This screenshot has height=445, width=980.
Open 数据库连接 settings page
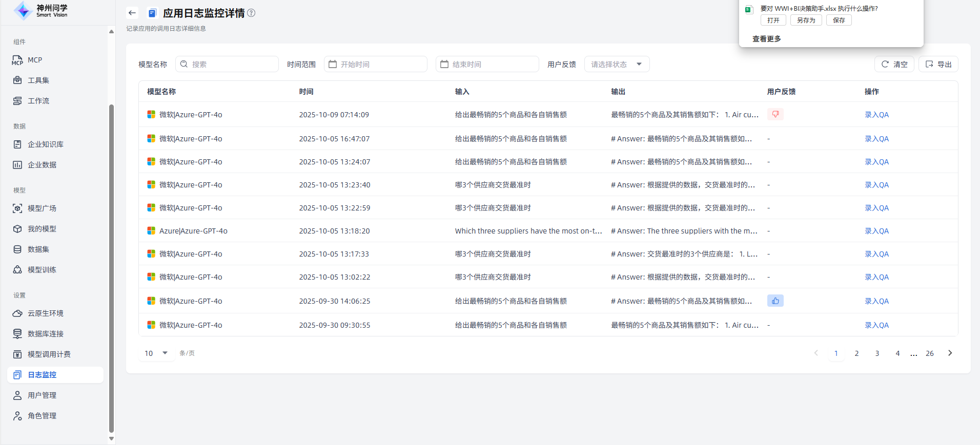45,334
